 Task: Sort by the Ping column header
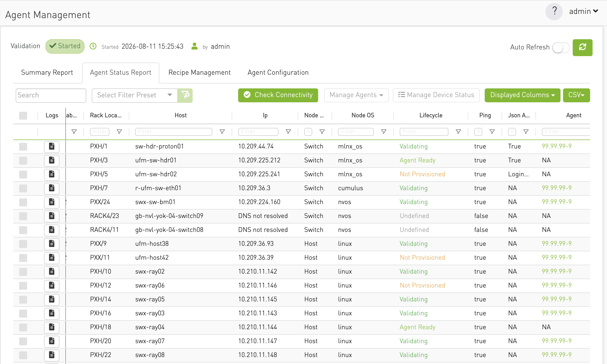(x=485, y=115)
